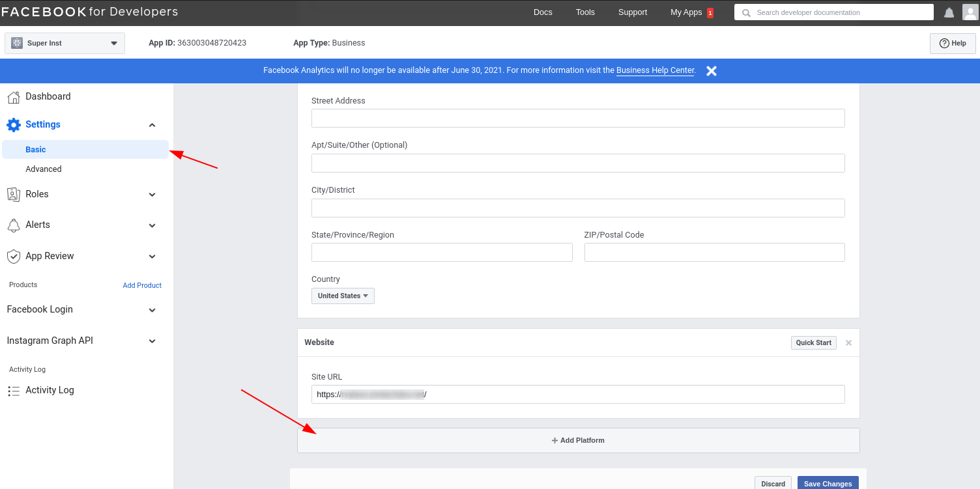Open the notifications bell icon

click(949, 12)
